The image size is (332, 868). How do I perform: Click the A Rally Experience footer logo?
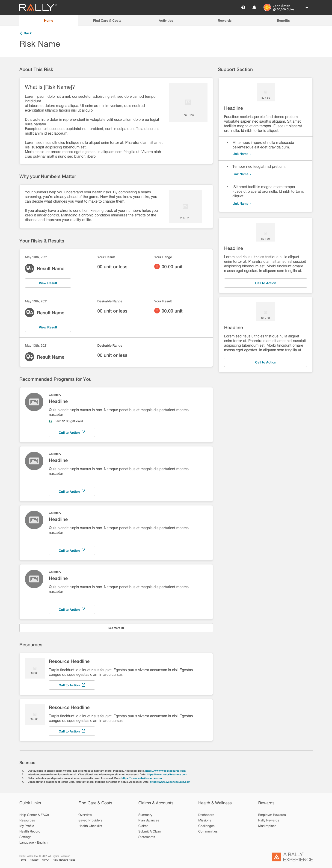[292, 857]
